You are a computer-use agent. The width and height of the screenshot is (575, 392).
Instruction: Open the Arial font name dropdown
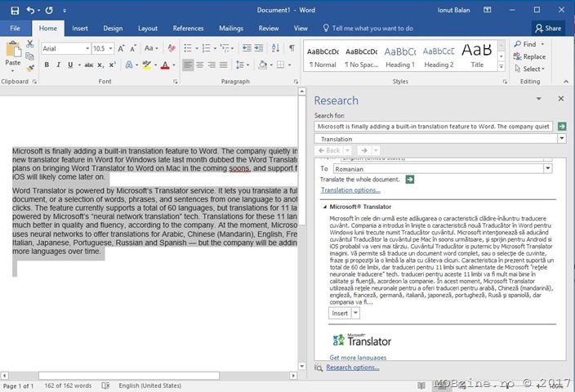(87, 48)
